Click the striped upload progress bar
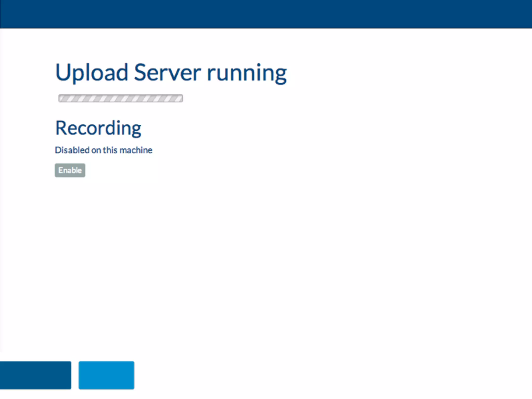Screen dimensions: 532x399 [121, 98]
